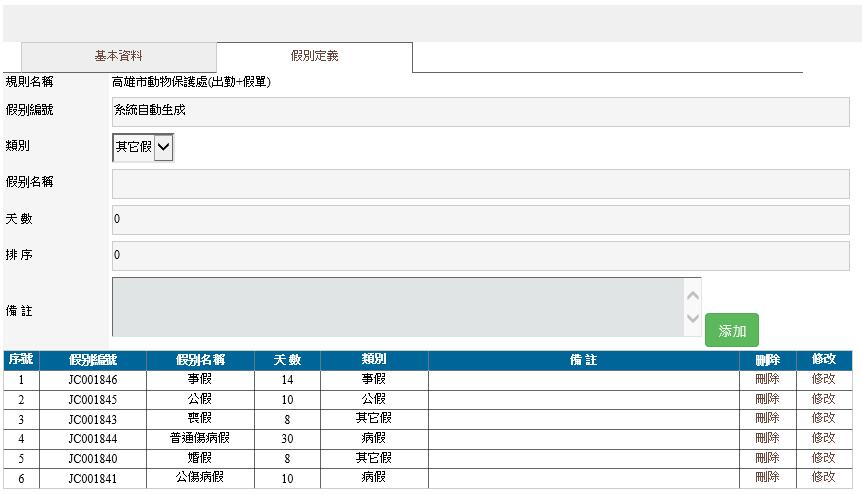Select the 假別定義 tab
Image resolution: width=862 pixels, height=495 pixels.
pos(314,57)
